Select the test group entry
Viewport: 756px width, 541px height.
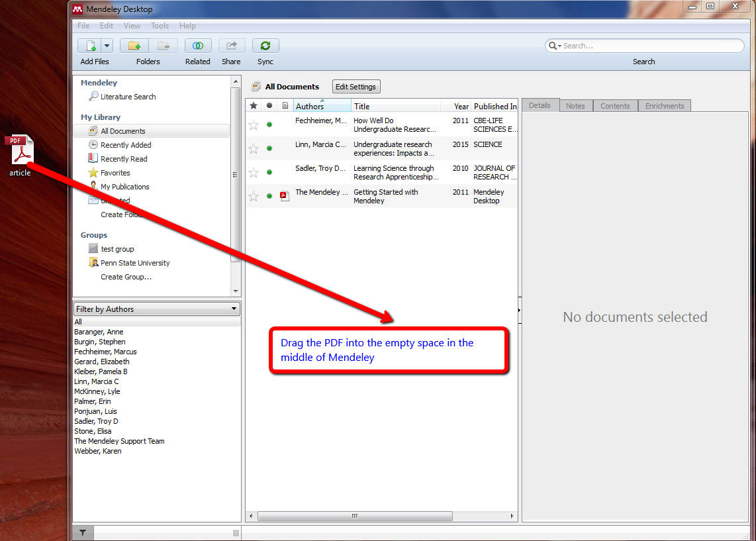pos(111,249)
